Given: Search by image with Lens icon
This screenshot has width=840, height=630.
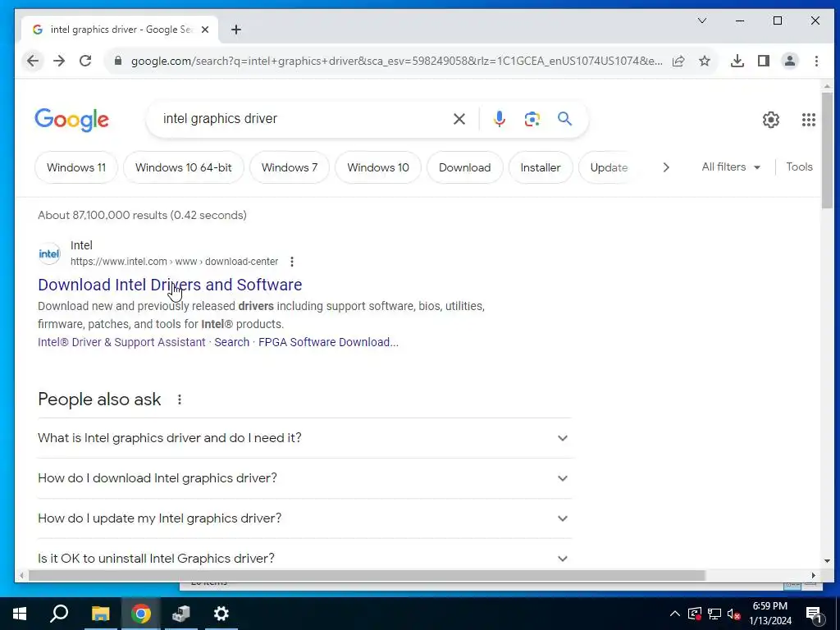Looking at the screenshot, I should [532, 119].
